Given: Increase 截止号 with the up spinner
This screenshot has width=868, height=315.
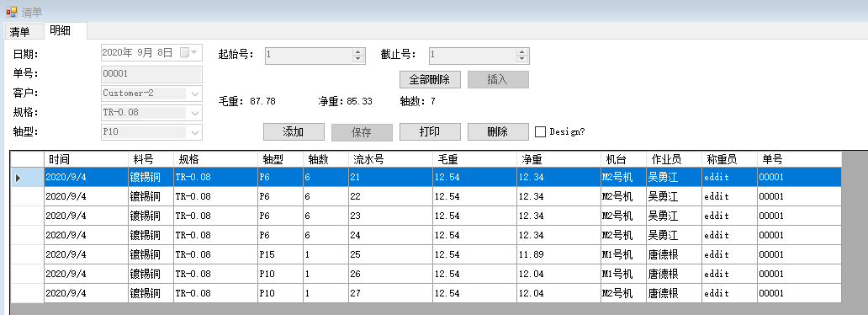Looking at the screenshot, I should coord(521,51).
